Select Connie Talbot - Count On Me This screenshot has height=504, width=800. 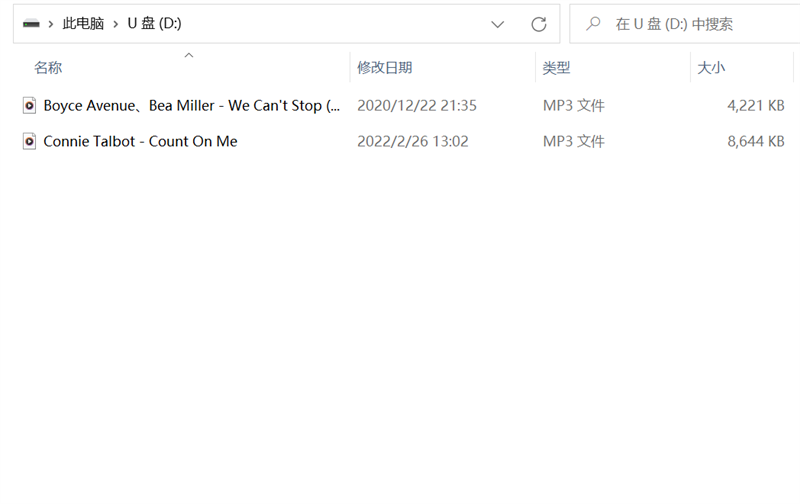pos(140,142)
